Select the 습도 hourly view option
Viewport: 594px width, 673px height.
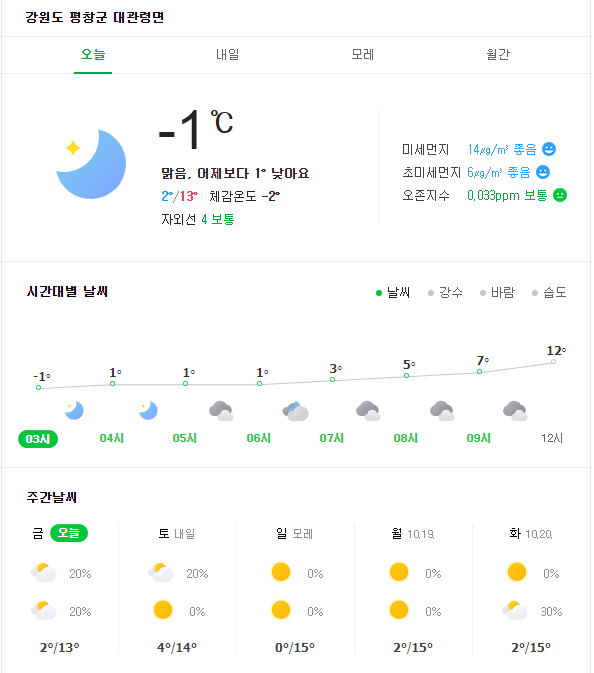click(549, 293)
